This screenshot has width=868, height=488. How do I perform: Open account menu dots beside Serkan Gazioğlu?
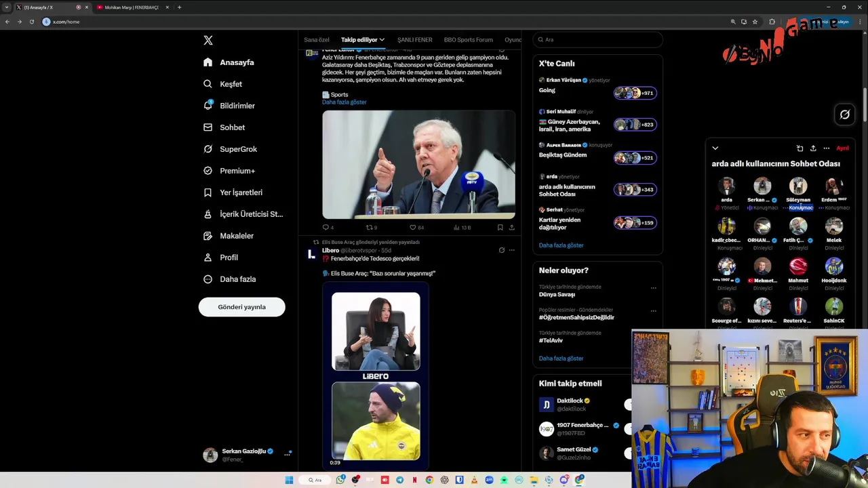click(x=287, y=454)
